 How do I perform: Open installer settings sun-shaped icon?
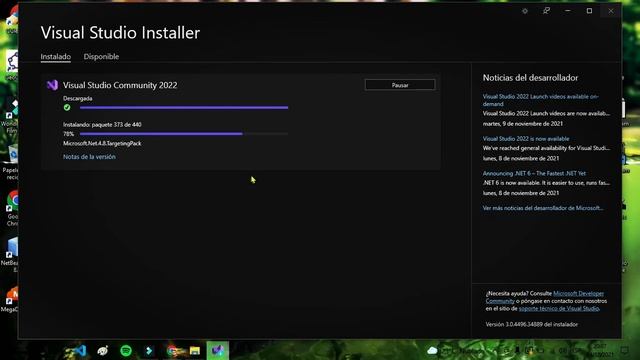click(525, 11)
